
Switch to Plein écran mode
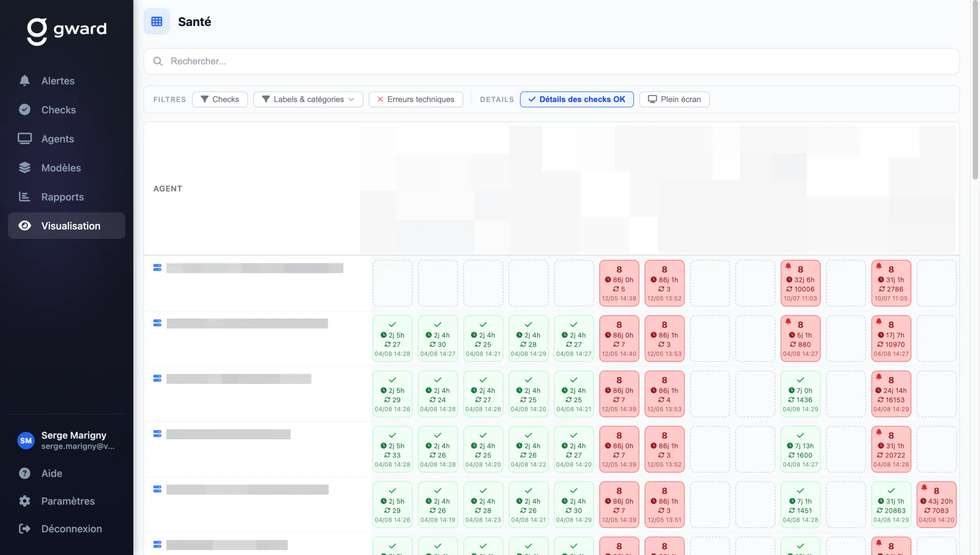(674, 99)
